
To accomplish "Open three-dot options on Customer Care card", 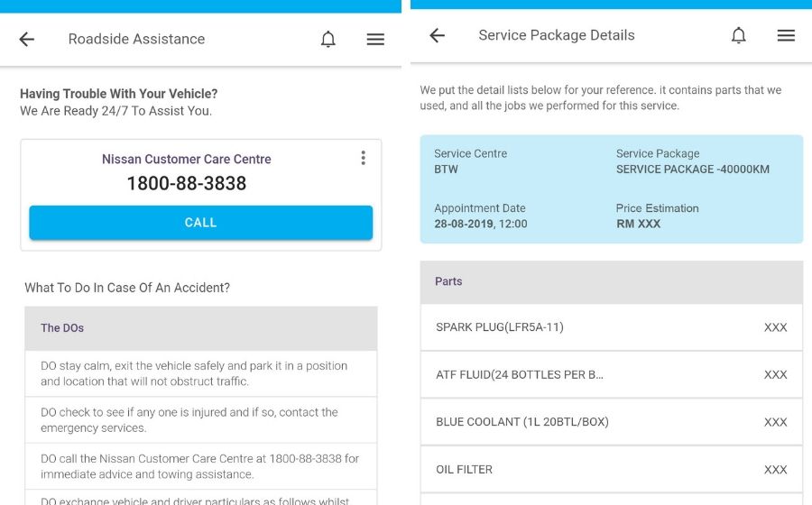I will pyautogui.click(x=363, y=158).
